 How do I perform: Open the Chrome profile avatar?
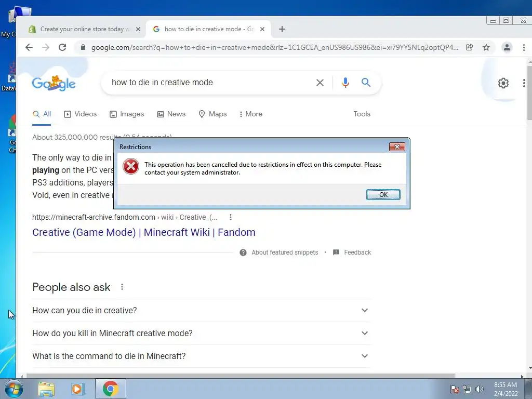pos(507,47)
